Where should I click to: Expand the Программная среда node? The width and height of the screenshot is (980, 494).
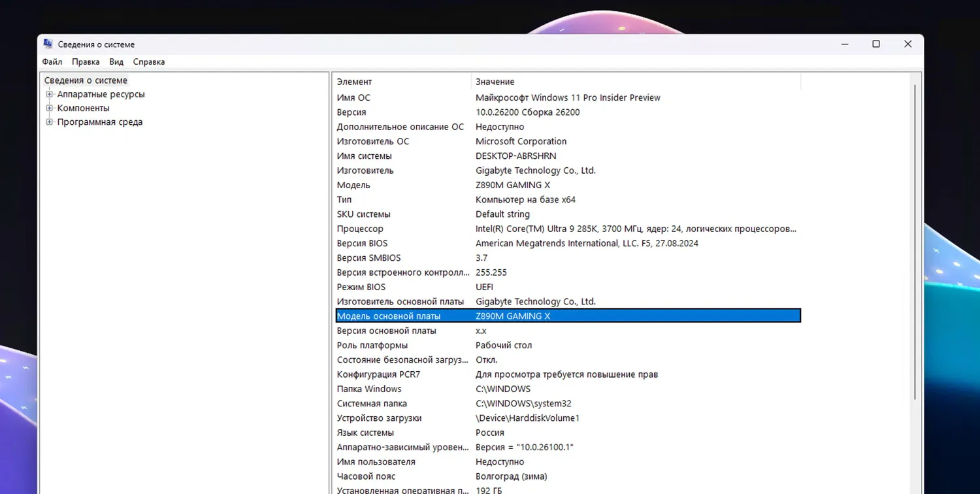click(x=50, y=122)
